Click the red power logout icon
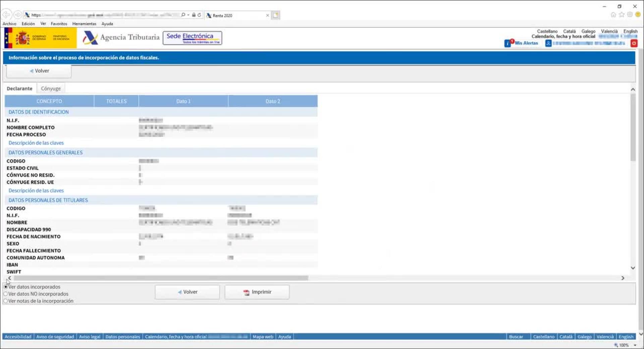This screenshot has width=644, height=349. coord(634,43)
